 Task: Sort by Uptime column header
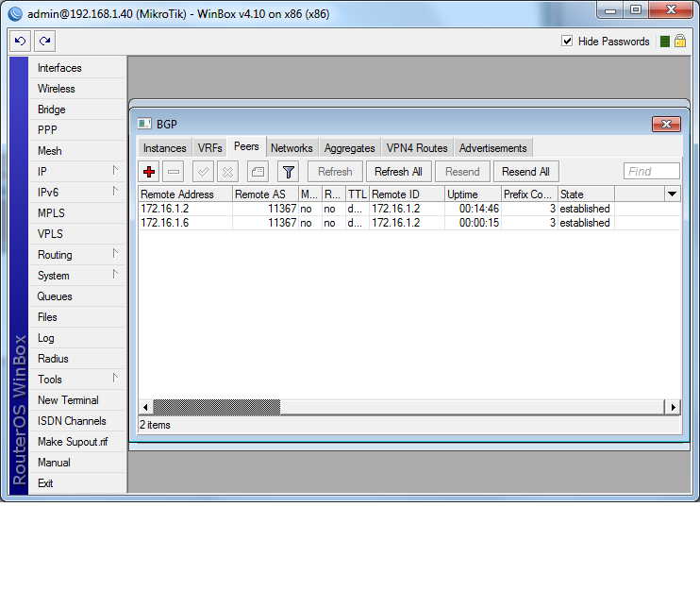(x=473, y=194)
